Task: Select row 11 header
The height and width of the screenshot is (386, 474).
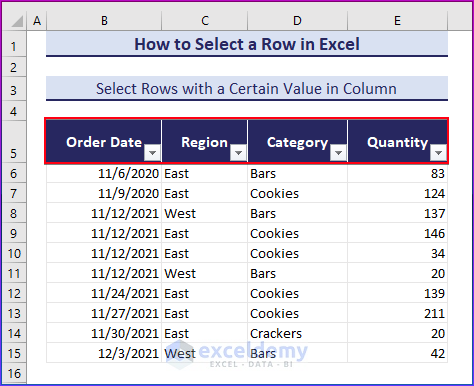Action: [14, 273]
